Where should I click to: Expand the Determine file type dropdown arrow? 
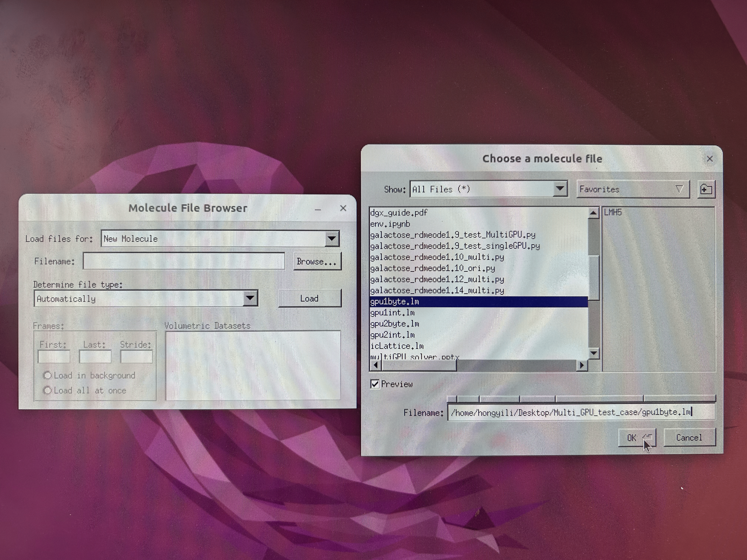coord(250,298)
